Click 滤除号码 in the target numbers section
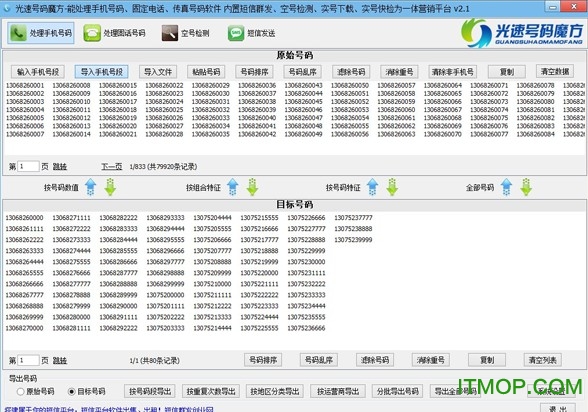Image resolution: width=588 pixels, height=412 pixels. pos(375,360)
